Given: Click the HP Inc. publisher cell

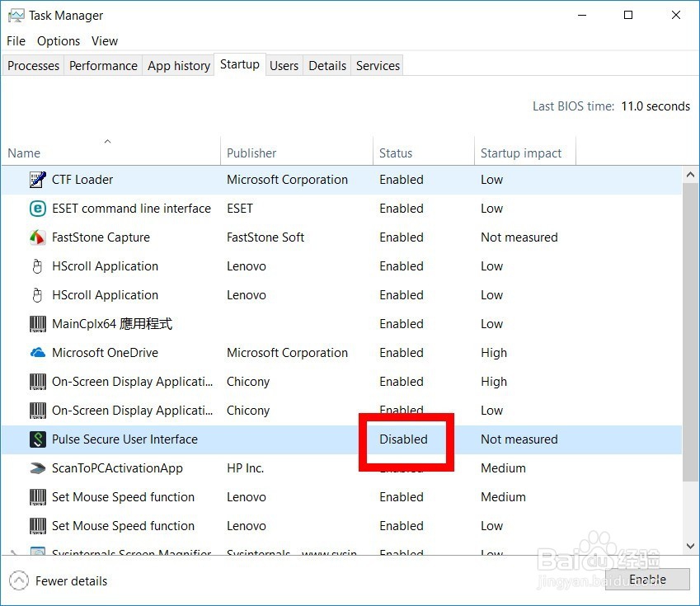Looking at the screenshot, I should [x=245, y=468].
